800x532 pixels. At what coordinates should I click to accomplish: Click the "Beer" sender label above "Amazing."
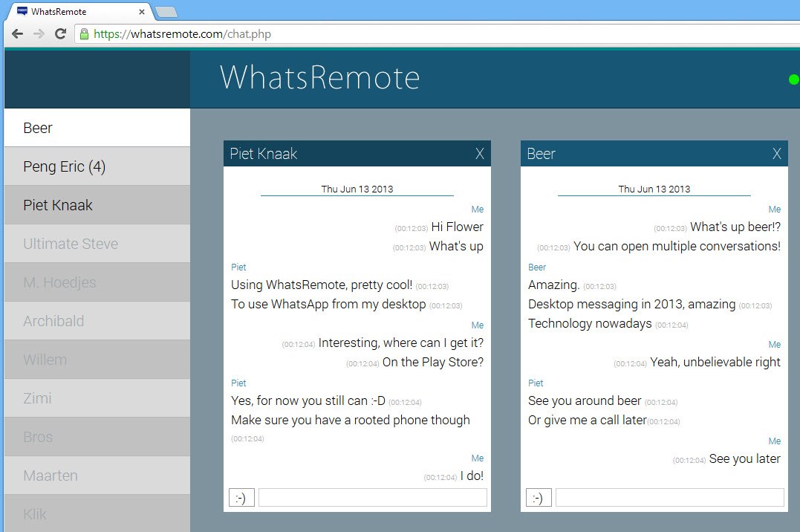tap(537, 267)
